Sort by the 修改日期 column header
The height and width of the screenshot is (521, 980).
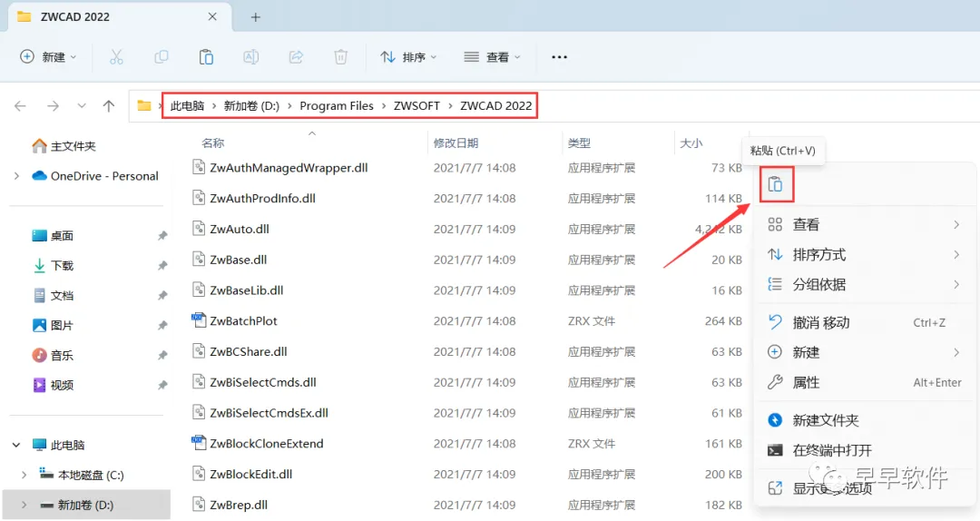(456, 143)
